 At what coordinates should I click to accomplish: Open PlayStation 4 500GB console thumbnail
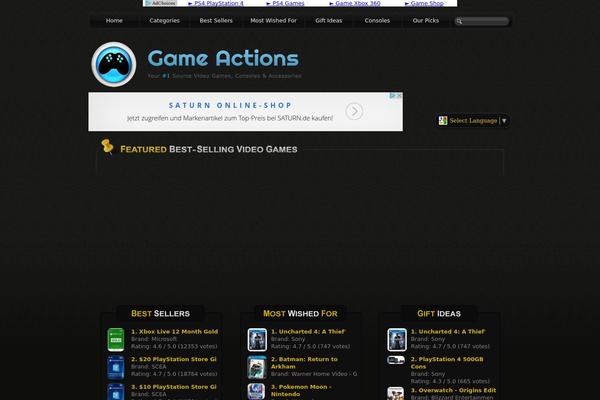click(x=396, y=360)
